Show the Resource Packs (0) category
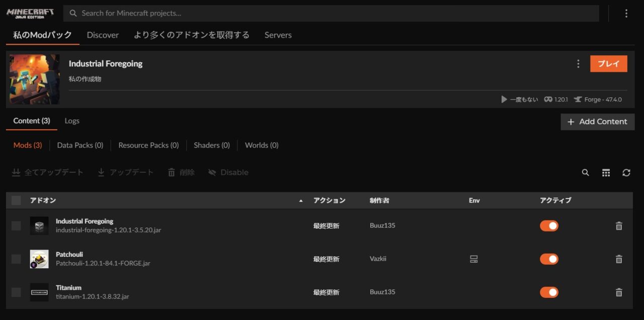Screen dimensions: 644x320 148,145
